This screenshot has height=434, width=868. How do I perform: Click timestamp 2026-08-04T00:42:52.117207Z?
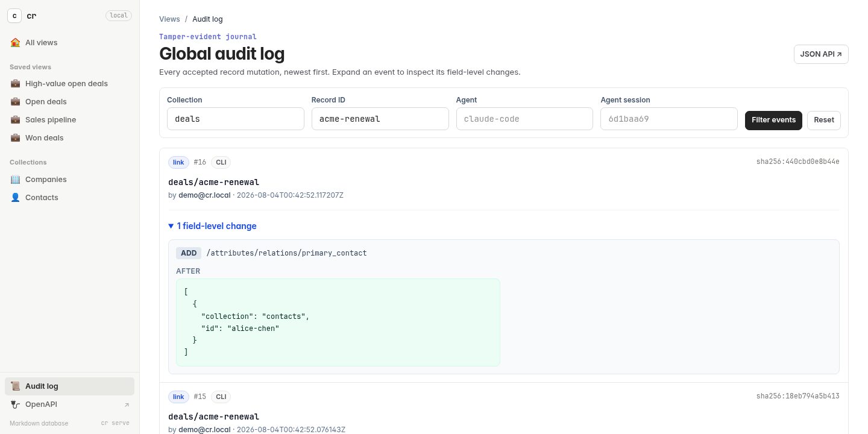(x=290, y=195)
